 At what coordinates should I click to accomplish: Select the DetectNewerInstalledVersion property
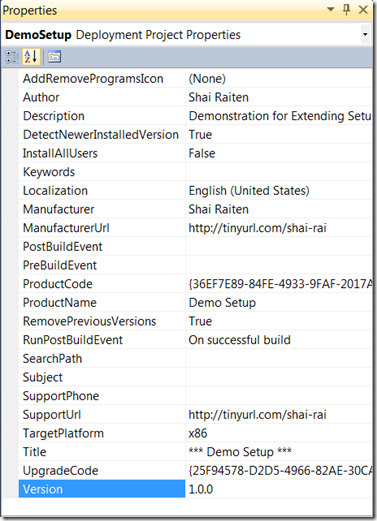coord(102,135)
